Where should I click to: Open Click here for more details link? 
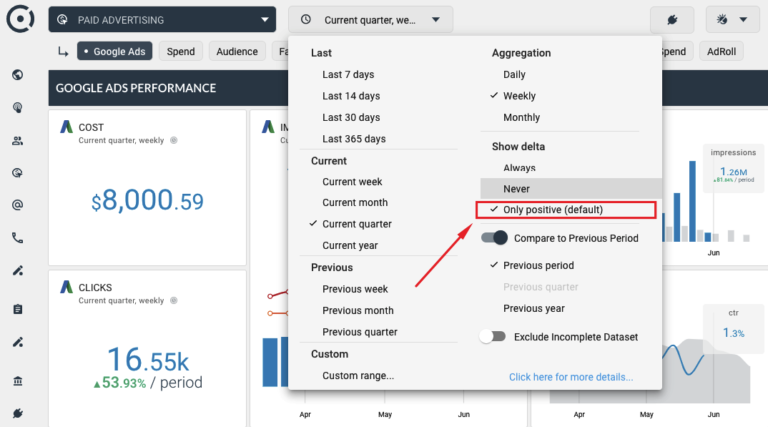click(x=571, y=377)
